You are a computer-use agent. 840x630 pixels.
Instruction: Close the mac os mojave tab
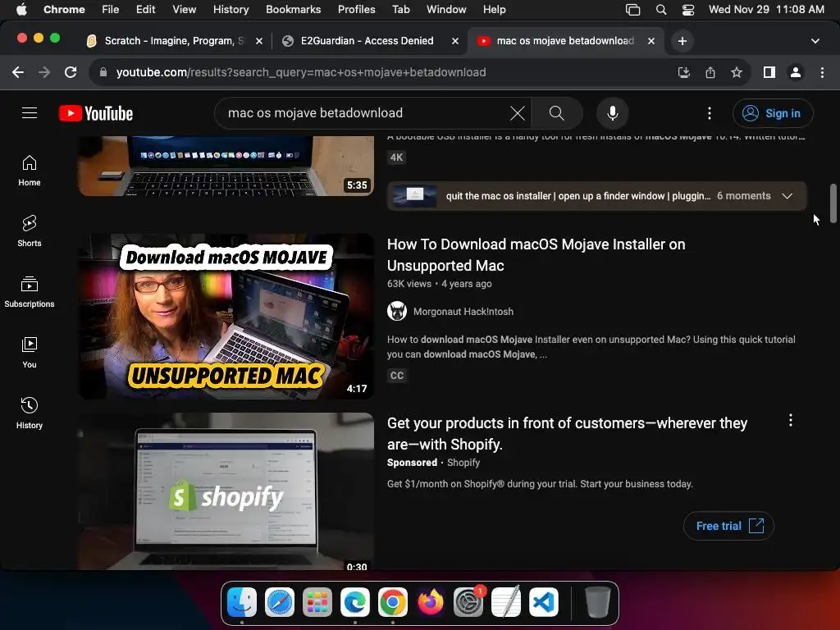(651, 41)
